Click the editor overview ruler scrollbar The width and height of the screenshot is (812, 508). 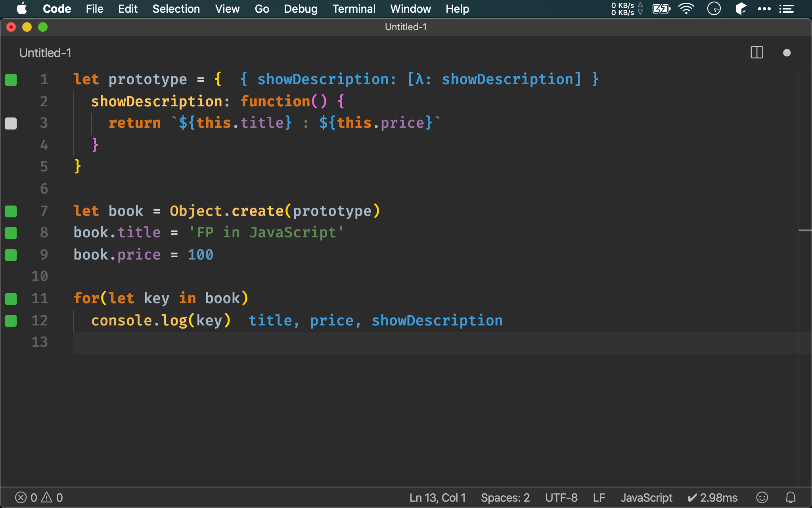pyautogui.click(x=805, y=238)
